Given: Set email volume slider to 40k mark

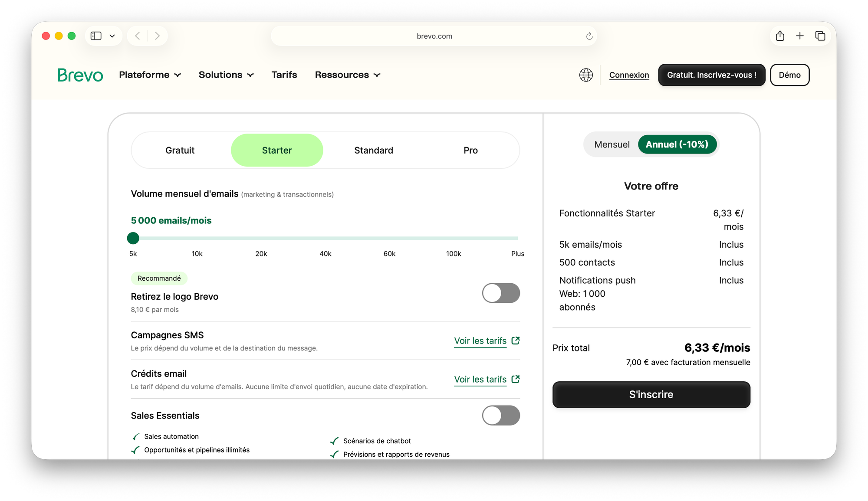Looking at the screenshot, I should pos(325,238).
